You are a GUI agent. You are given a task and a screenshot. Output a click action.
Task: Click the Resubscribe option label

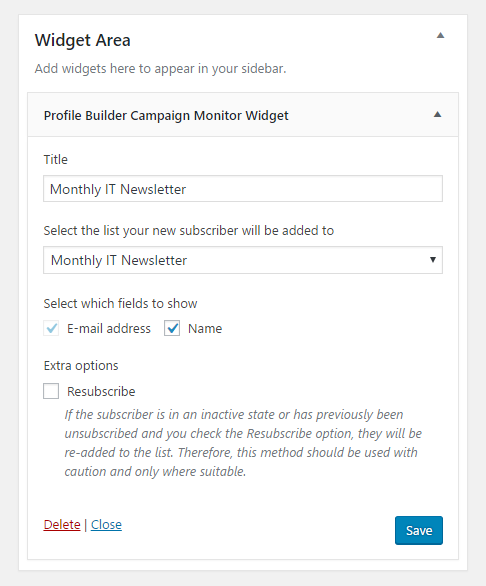[x=101, y=392]
